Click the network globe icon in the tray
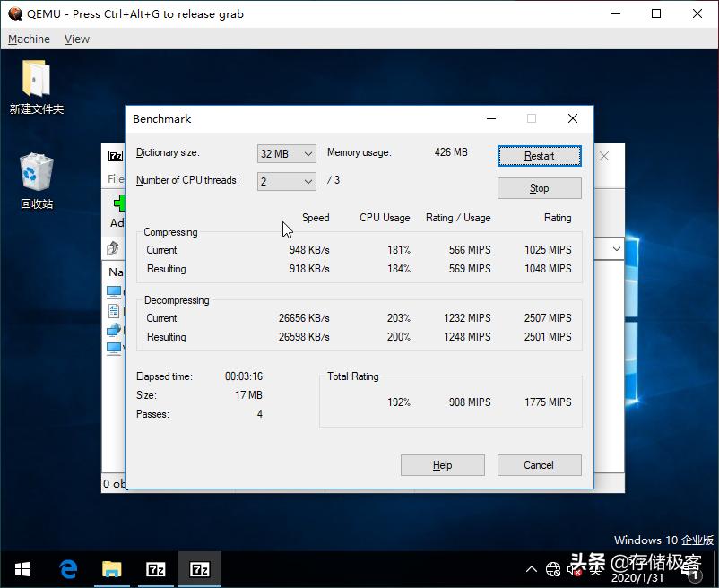Screen dimensions: 719x588 [x=553, y=570]
